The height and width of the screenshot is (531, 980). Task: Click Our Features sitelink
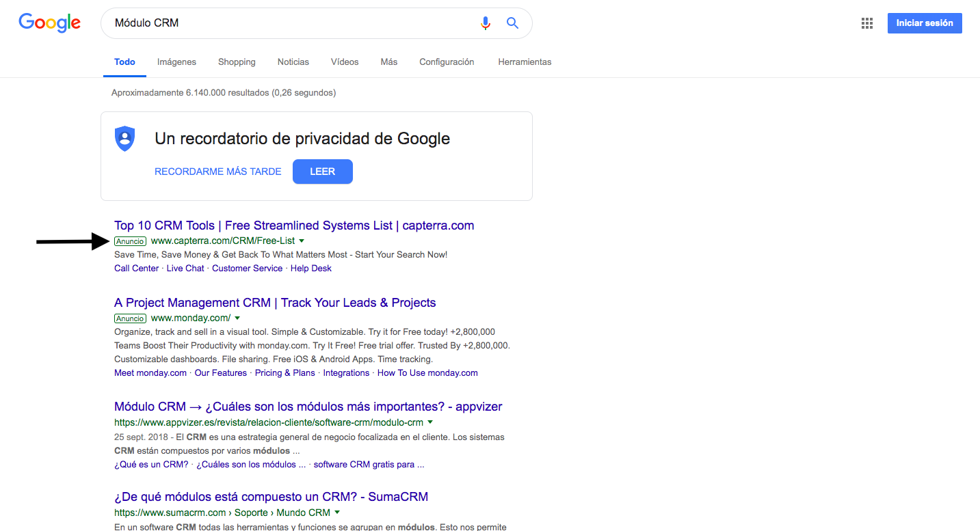221,373
